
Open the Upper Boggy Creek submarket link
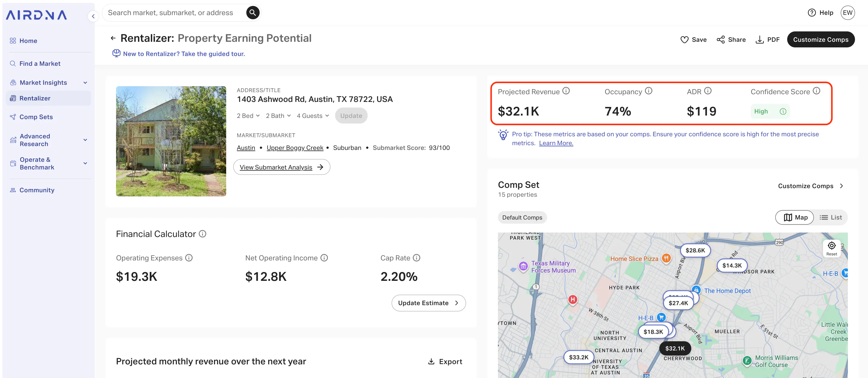click(x=295, y=148)
